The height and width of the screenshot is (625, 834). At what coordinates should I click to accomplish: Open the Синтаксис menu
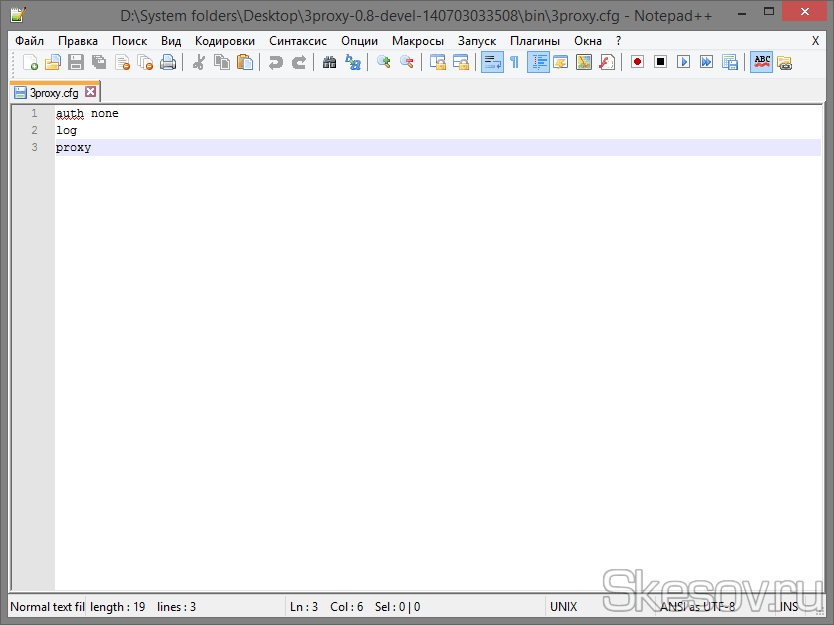(298, 41)
